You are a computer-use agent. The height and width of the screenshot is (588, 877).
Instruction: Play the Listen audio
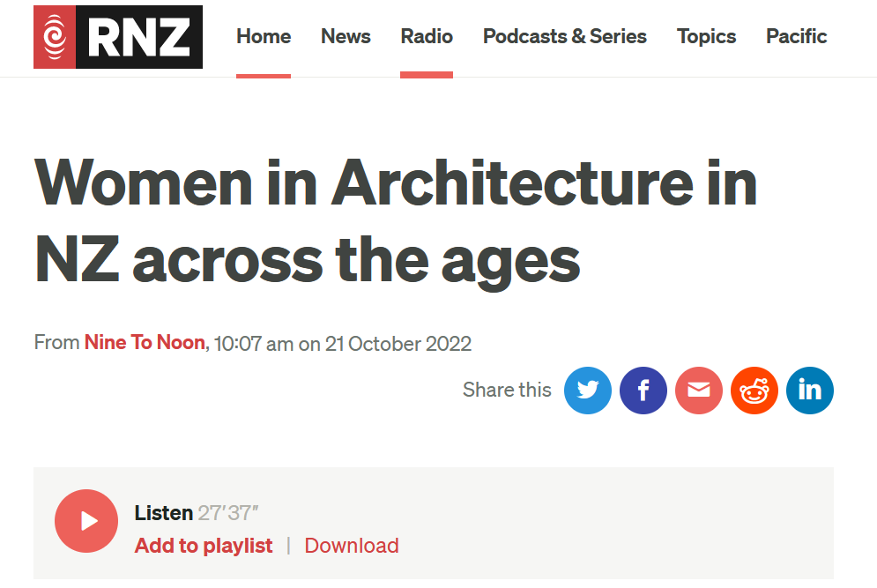point(86,521)
